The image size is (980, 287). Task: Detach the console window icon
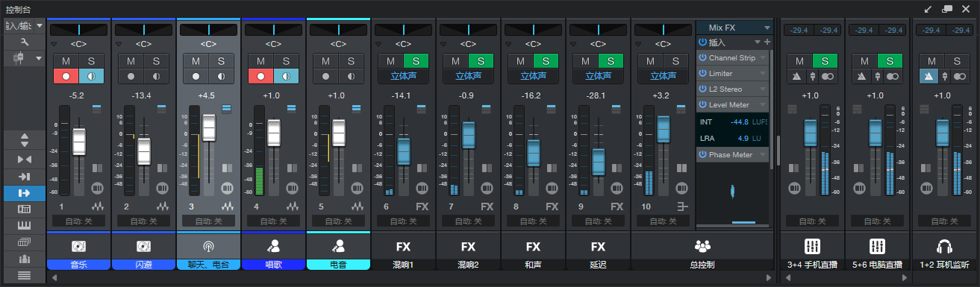pyautogui.click(x=946, y=8)
